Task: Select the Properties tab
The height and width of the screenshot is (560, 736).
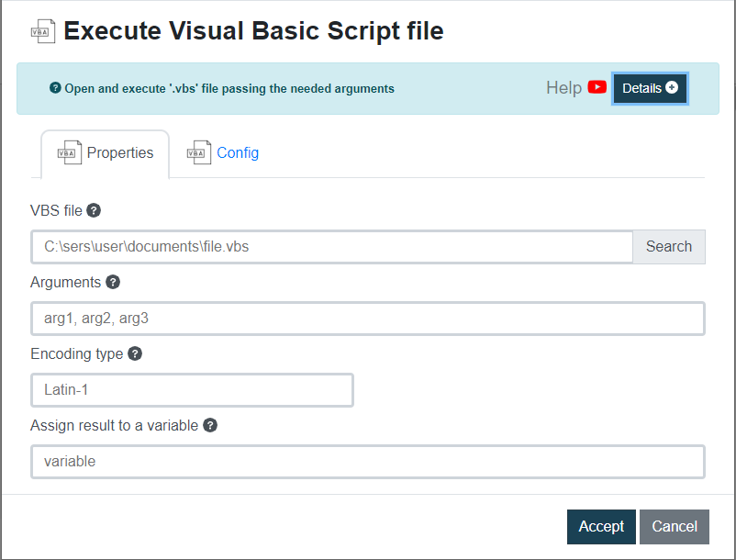Action: tap(119, 152)
